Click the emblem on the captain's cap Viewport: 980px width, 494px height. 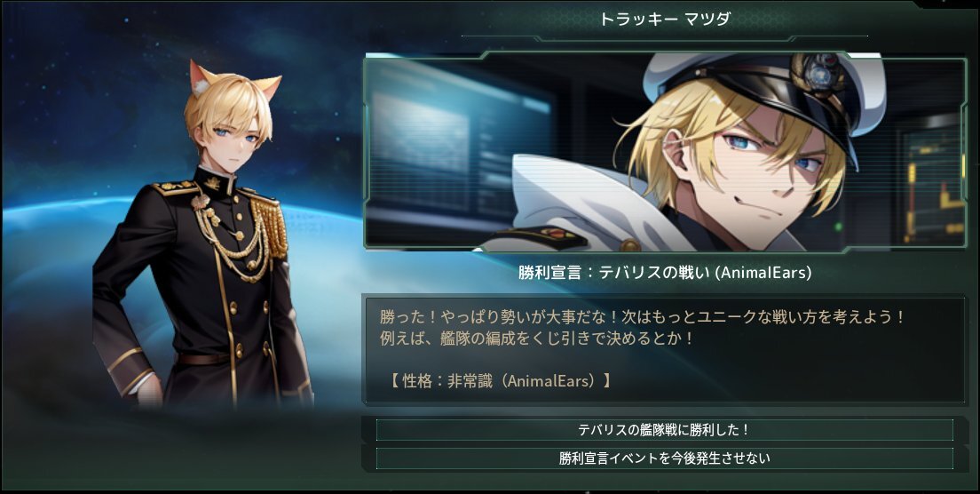[818, 74]
